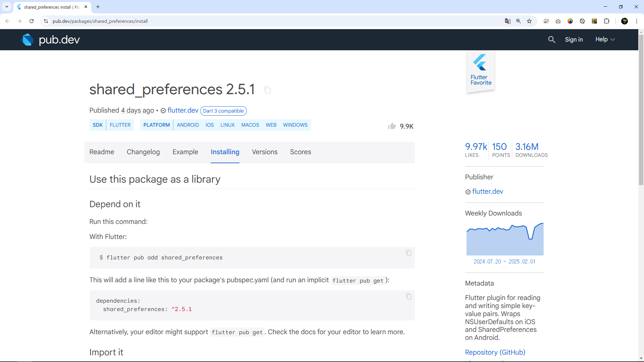The image size is (644, 362).
Task: Copy package name and version icon
Action: point(267,90)
